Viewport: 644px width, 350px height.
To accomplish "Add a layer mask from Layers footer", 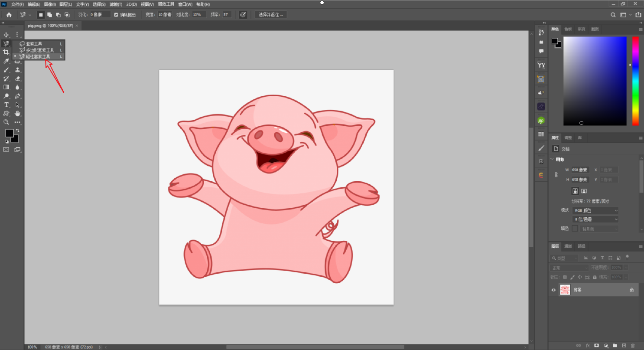I will click(x=596, y=346).
